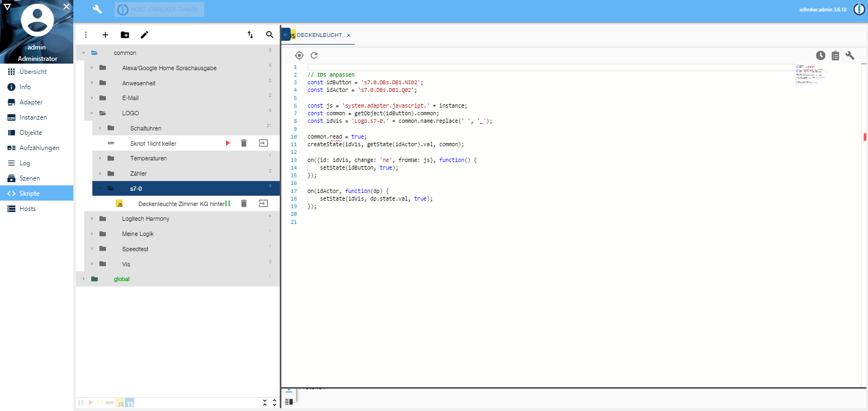Image resolution: width=868 pixels, height=411 pixels.
Task: Click the log download icon below the editor
Action: tap(288, 391)
